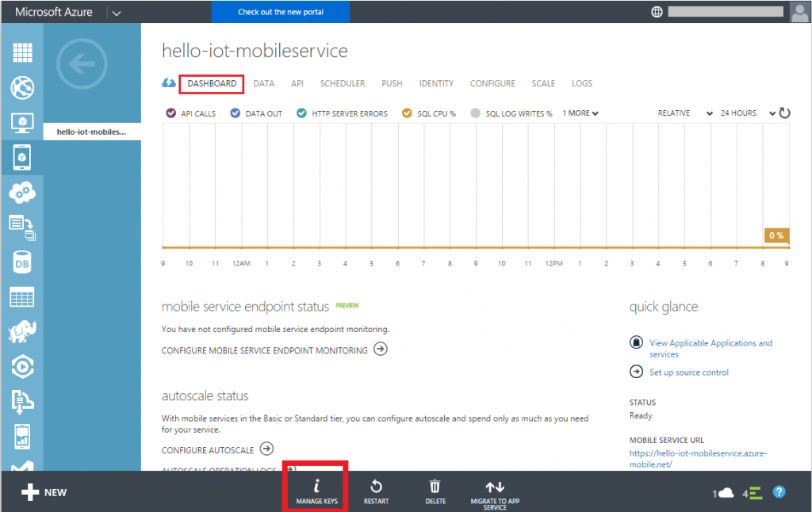
Task: Open SQL Databases DB icon in sidebar
Action: (22, 263)
